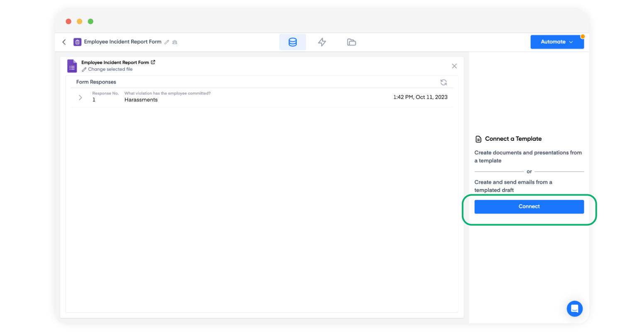
Task: Expand response number 1 row
Action: (80, 98)
